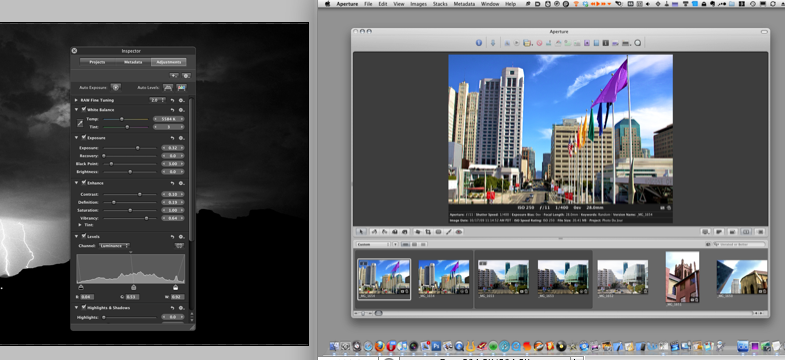This screenshot has height=360, width=785.
Task: Click the Auto Exposure button in Inspector
Action: (x=116, y=87)
